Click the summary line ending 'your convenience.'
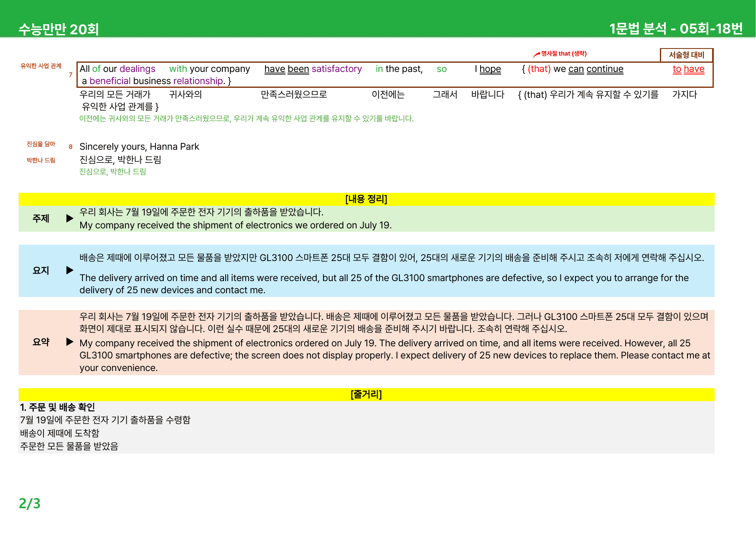This screenshot has width=756, height=535. coord(119,368)
